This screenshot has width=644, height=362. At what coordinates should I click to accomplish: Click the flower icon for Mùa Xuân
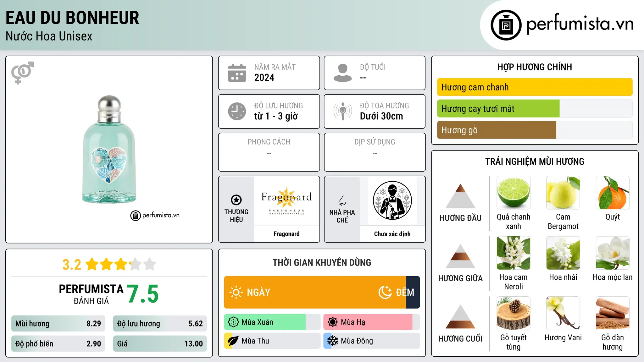[233, 322]
